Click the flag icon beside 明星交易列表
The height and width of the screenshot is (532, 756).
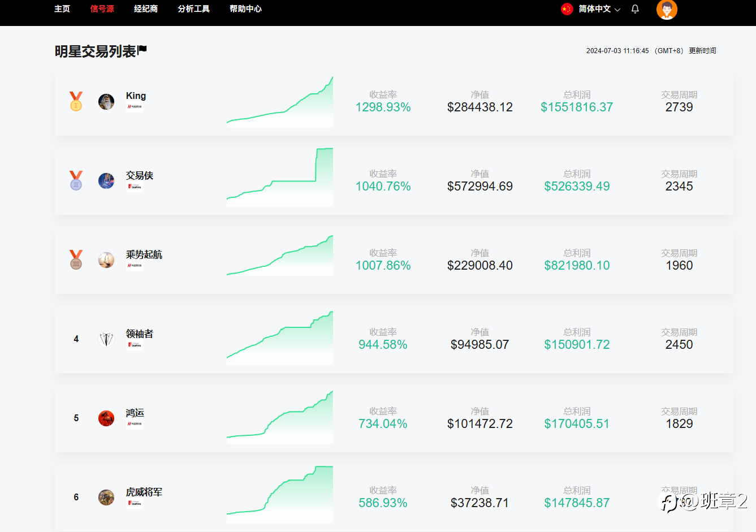click(142, 50)
